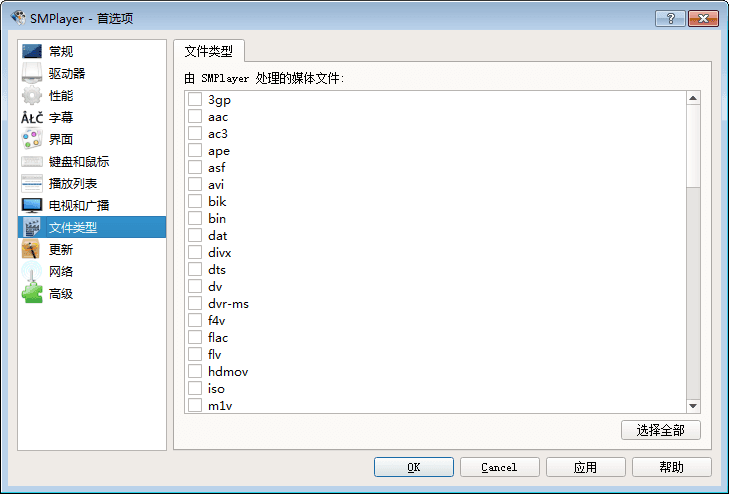Image resolution: width=729 pixels, height=494 pixels.
Task: Select the 字幕 subtitles icon
Action: point(32,117)
